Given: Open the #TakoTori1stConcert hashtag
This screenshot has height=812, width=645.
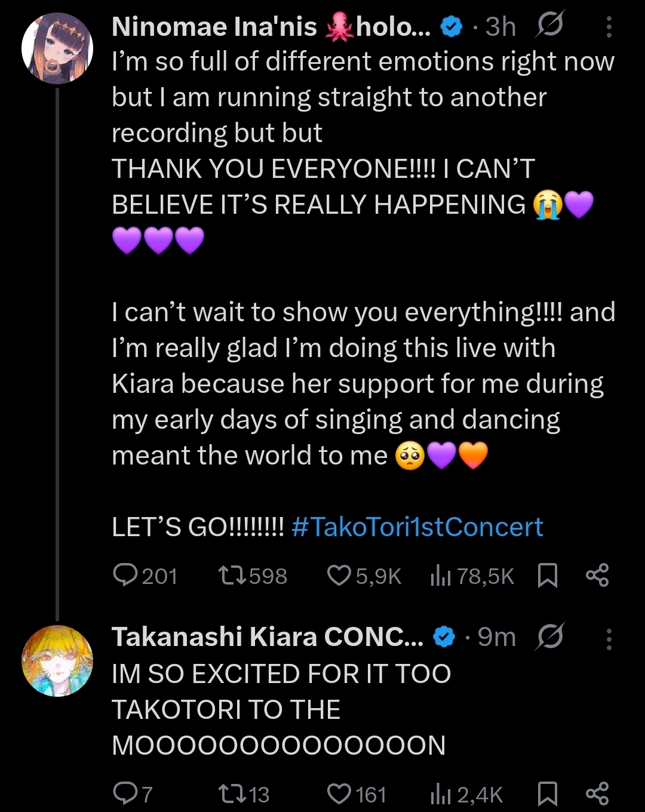Looking at the screenshot, I should point(417,527).
